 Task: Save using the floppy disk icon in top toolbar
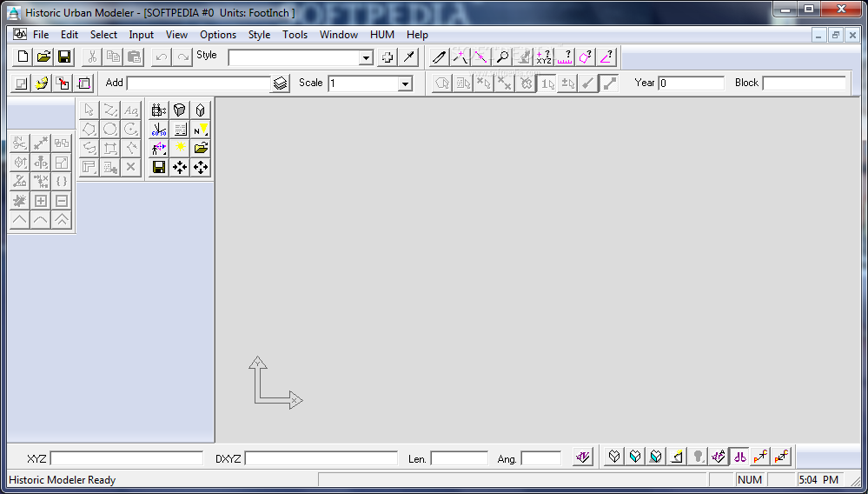[64, 57]
